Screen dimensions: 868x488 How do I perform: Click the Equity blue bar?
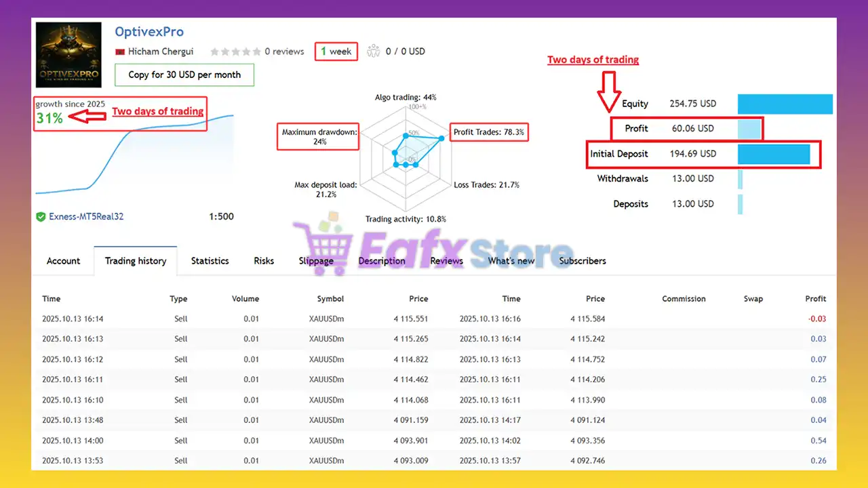[x=785, y=104]
